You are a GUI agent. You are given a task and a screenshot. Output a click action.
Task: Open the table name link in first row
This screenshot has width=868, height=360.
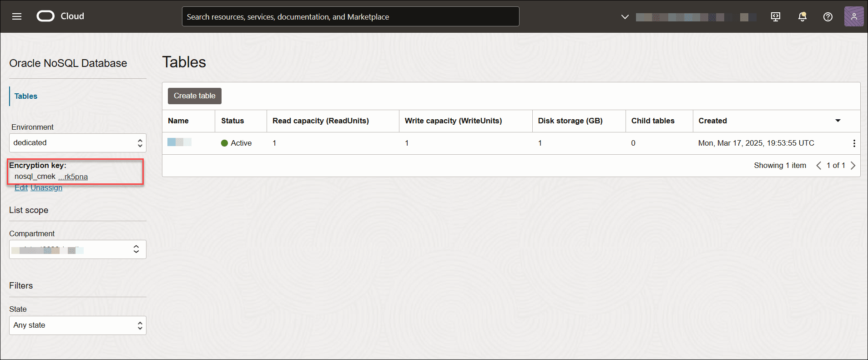(179, 142)
